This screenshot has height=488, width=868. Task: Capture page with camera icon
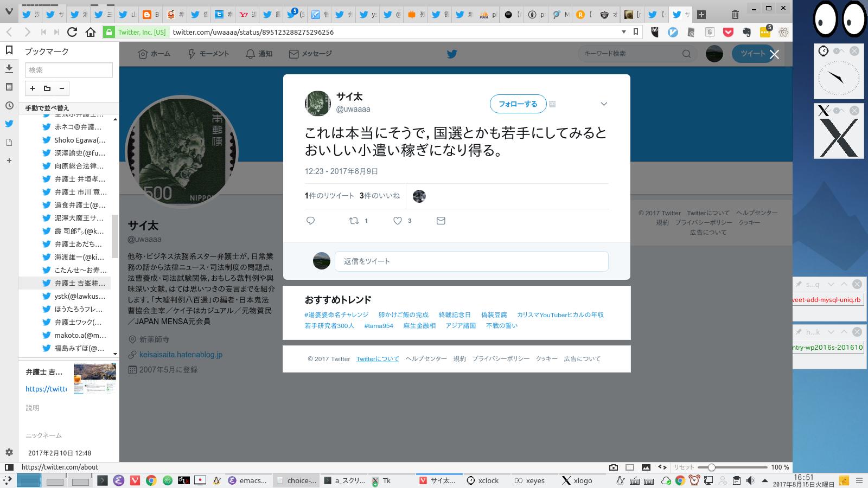tap(614, 467)
